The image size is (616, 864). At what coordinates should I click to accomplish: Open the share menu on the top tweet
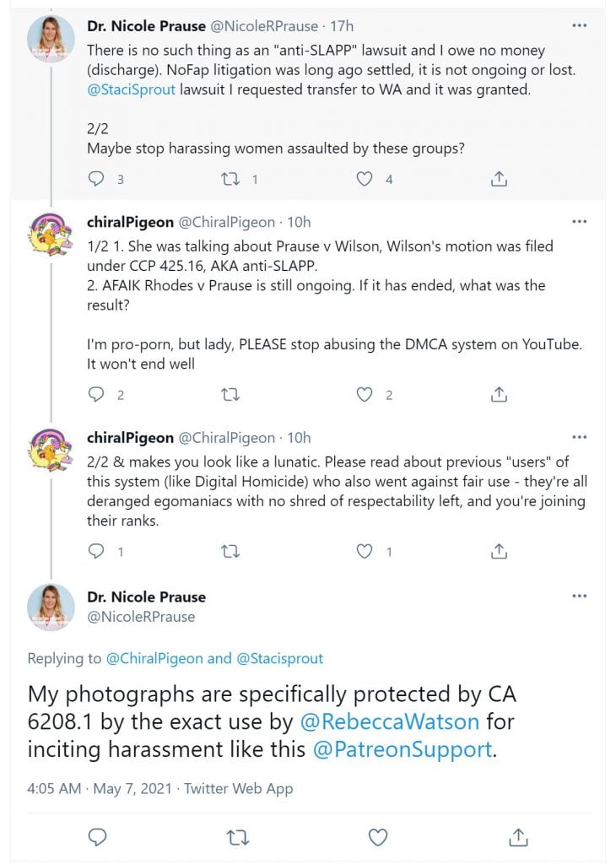point(499,178)
